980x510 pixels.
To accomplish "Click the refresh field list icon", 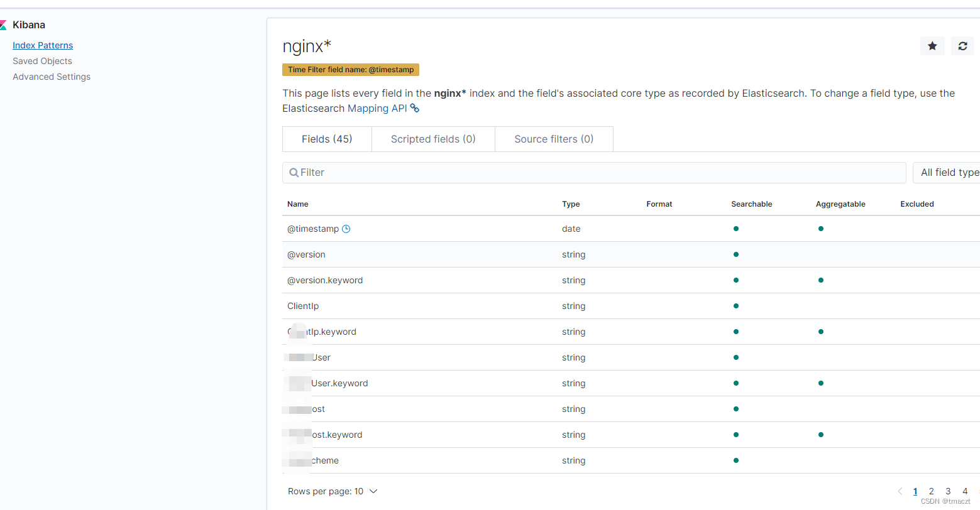I will click(x=962, y=46).
